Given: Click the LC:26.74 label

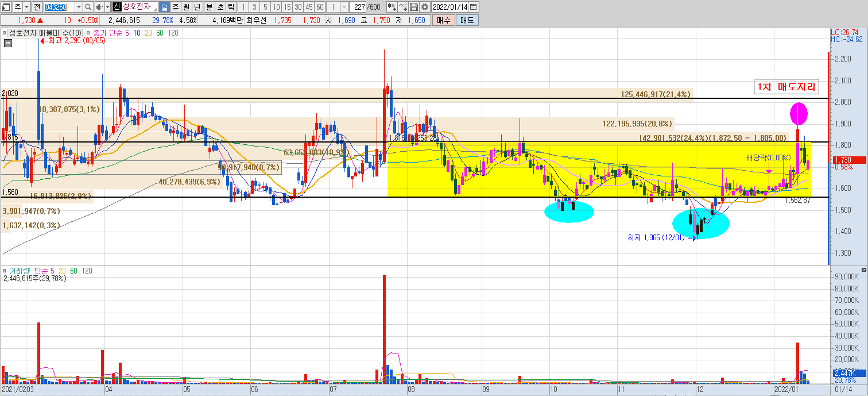Looking at the screenshot, I should pyautogui.click(x=844, y=33).
